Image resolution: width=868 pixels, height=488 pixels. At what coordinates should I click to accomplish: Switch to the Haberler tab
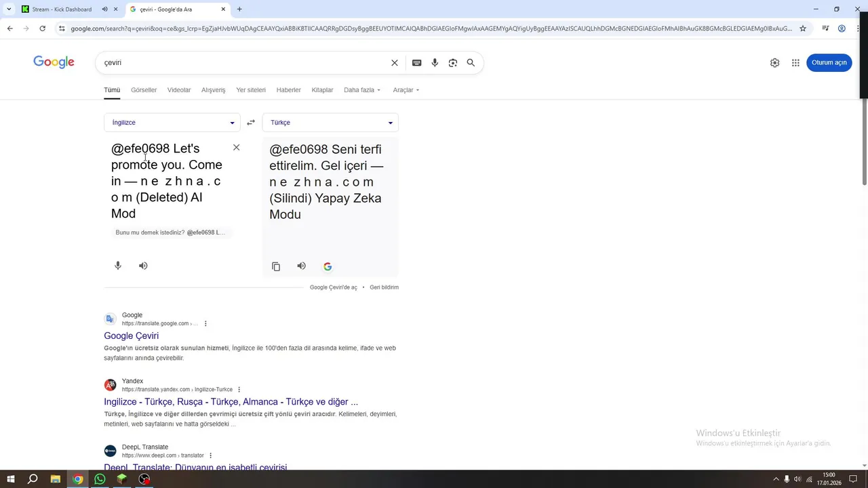coord(289,90)
